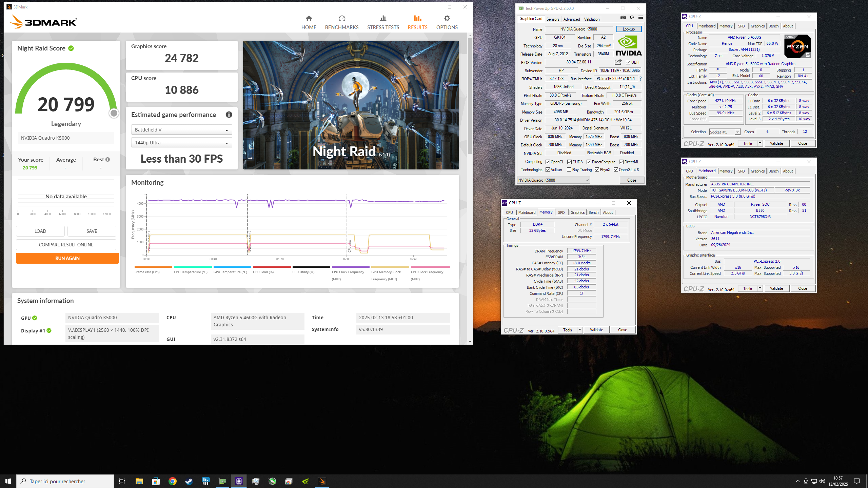Go to the BENCHMARKS section in 3DMark
The image size is (868, 488).
coord(341,22)
